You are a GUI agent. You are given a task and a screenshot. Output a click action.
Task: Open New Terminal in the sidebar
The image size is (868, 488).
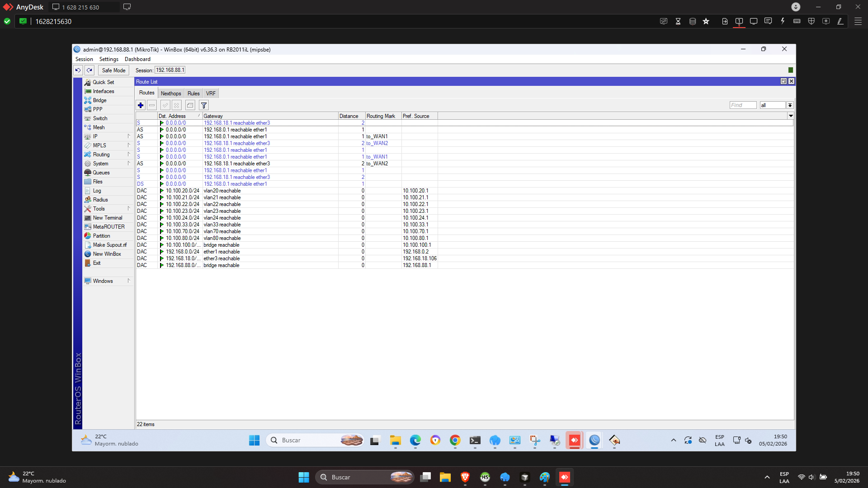coord(107,218)
